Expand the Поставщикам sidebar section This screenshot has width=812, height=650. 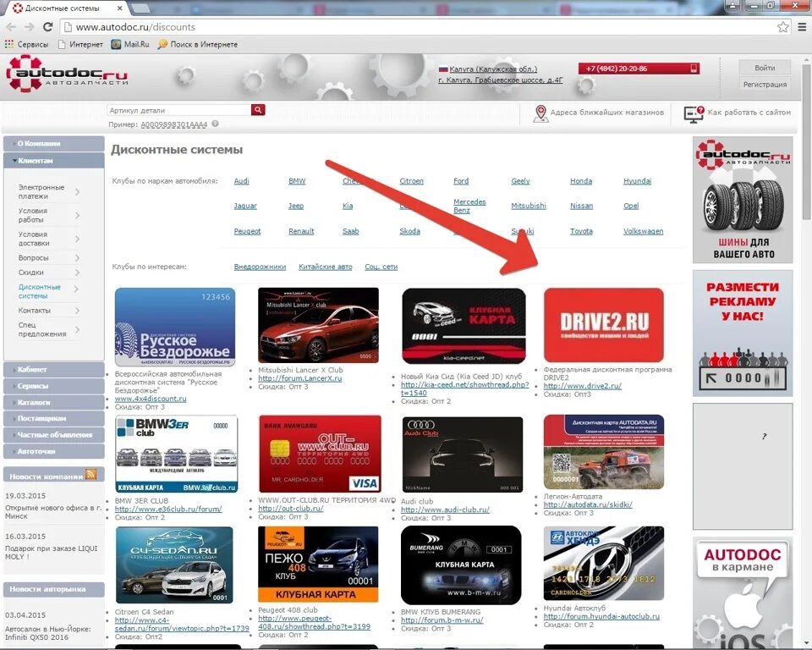coord(54,418)
